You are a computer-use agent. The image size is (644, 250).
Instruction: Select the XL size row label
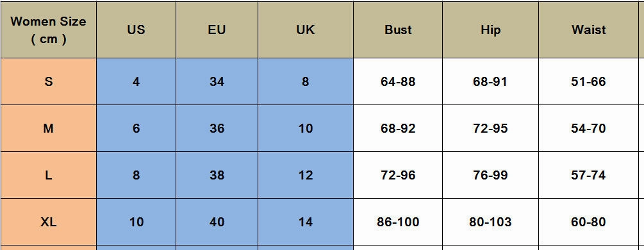(49, 222)
